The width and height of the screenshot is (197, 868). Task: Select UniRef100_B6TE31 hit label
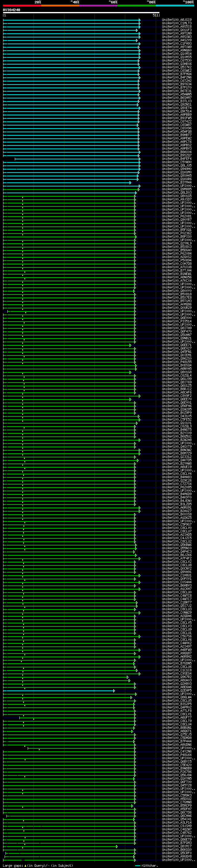click(x=177, y=91)
